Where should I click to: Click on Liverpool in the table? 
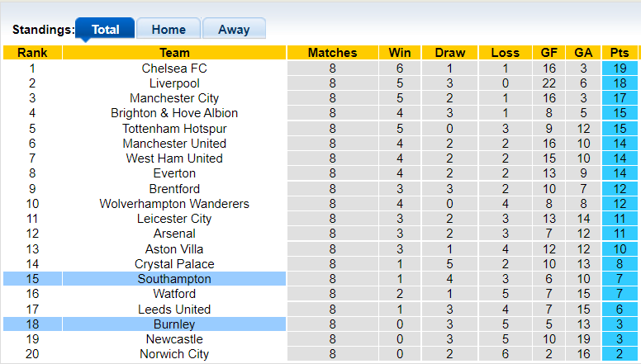click(174, 83)
